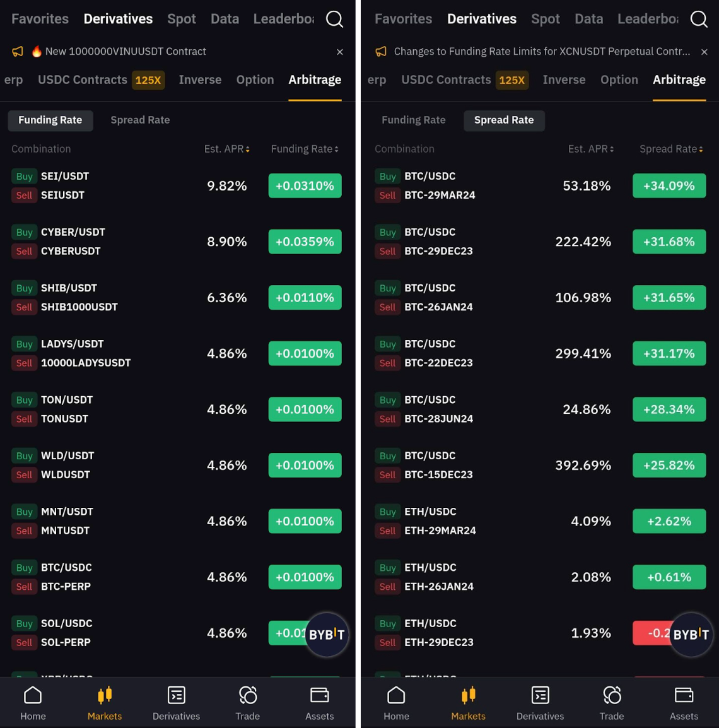
Task: Tap the +0.0310% SEI funding rate button
Action: pyautogui.click(x=305, y=185)
